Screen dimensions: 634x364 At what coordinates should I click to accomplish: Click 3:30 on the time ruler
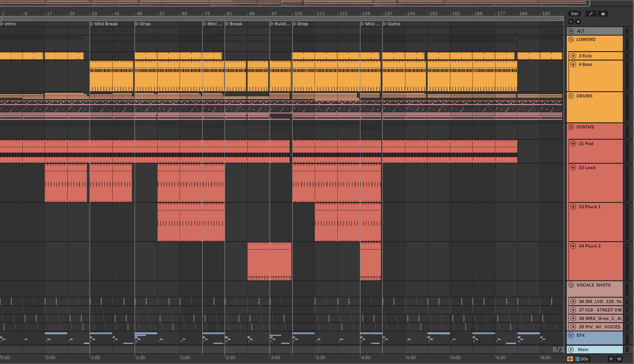[320, 358]
